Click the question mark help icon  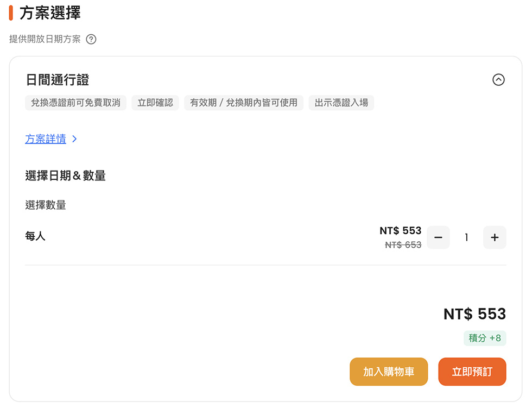pyautogui.click(x=91, y=39)
